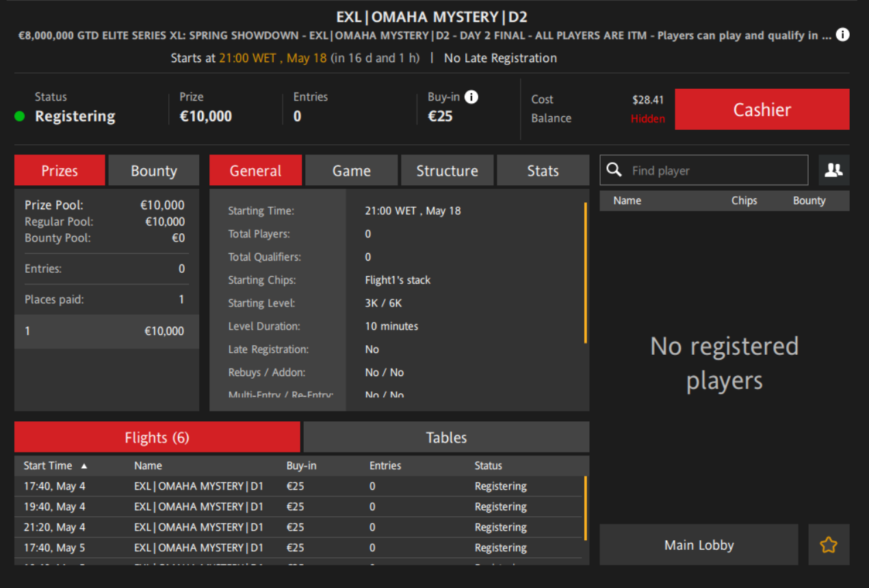Click the General info panel scrollbar
Image resolution: width=869 pixels, height=588 pixels.
coord(585,273)
